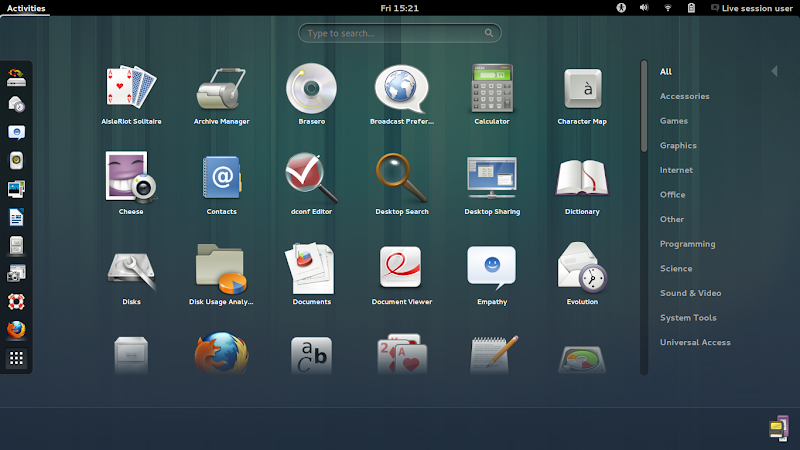Launch the Calculator app
Image resolution: width=800 pixels, height=450 pixels.
coord(492,95)
